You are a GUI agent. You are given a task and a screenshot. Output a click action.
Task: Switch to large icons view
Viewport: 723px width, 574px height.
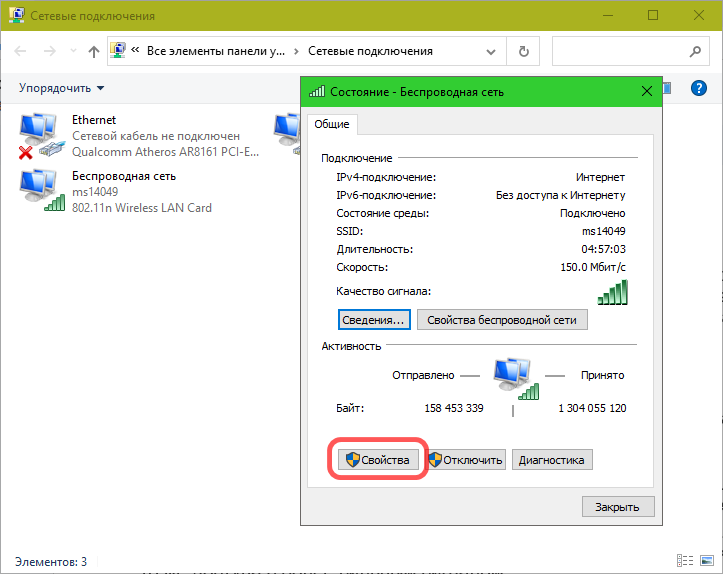pyautogui.click(x=706, y=561)
